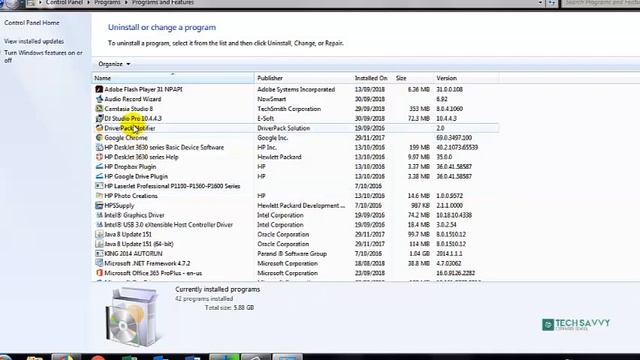Click the KING 2014 AUTORUN icon

[99, 254]
